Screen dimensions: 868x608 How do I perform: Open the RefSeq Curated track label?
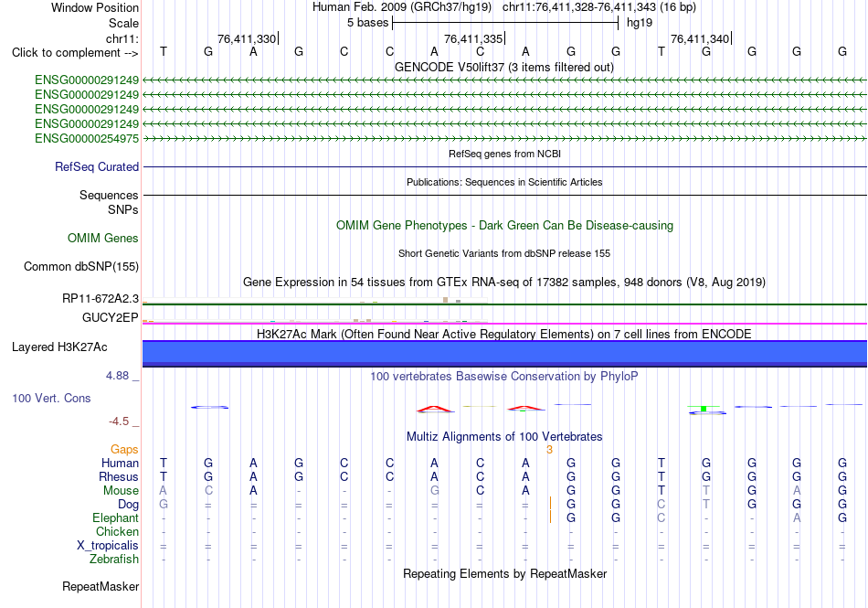(x=97, y=166)
